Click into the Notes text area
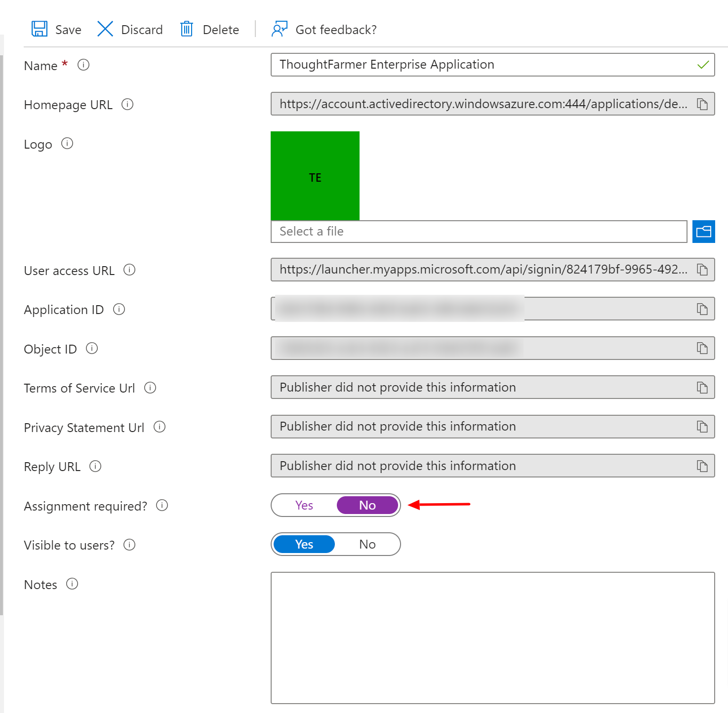 (x=493, y=638)
